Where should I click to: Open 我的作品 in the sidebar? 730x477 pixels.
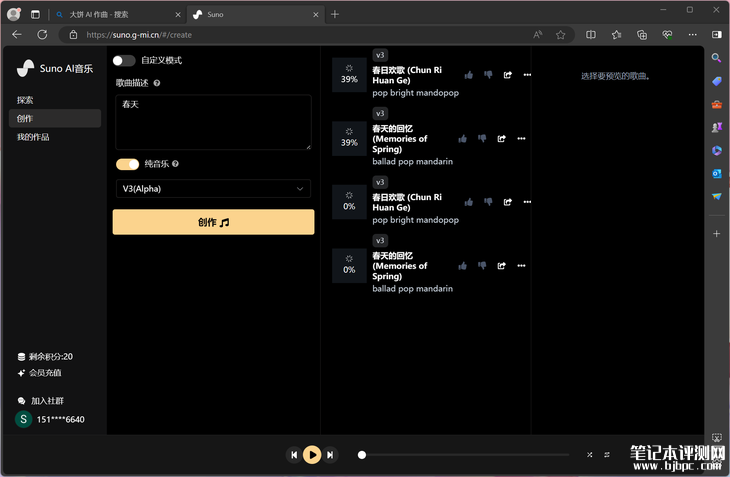pyautogui.click(x=33, y=137)
